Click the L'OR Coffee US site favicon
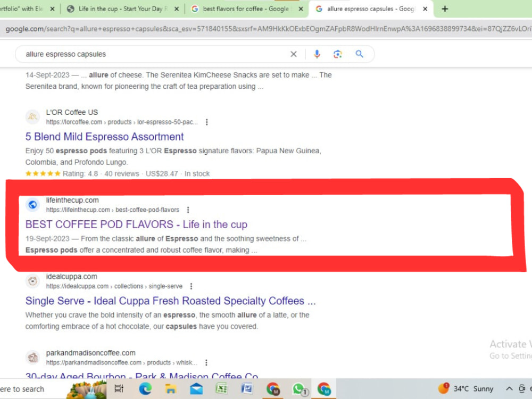Image resolution: width=532 pixels, height=399 pixels. pos(32,117)
